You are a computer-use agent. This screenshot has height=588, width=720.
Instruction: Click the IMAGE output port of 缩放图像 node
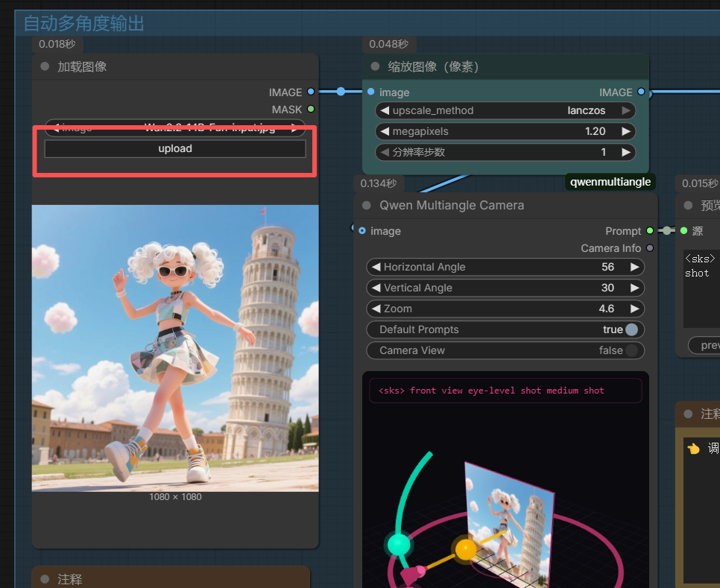click(x=641, y=92)
